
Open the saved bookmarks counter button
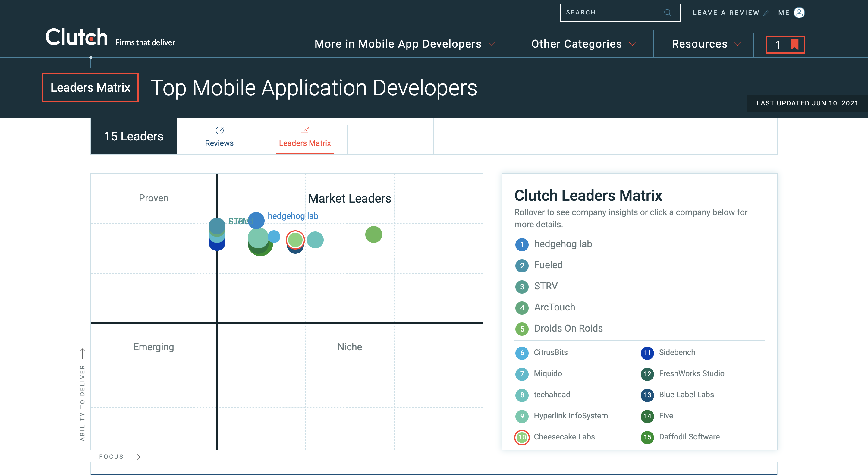(785, 45)
